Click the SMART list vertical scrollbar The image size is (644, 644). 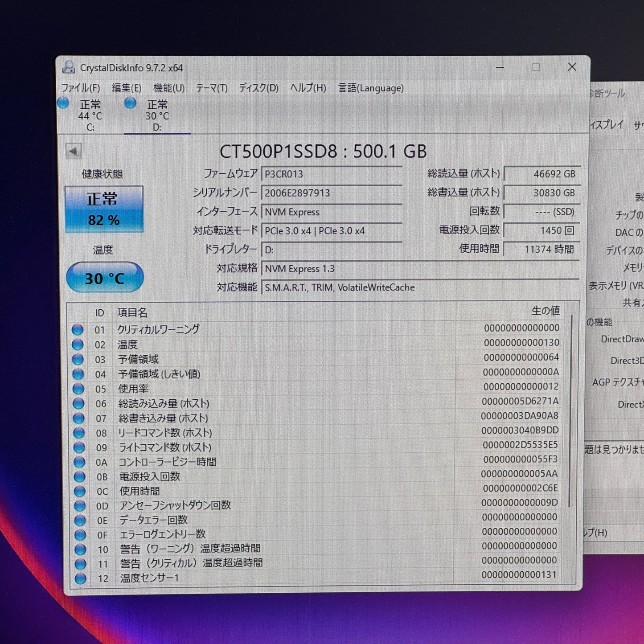(x=570, y=410)
